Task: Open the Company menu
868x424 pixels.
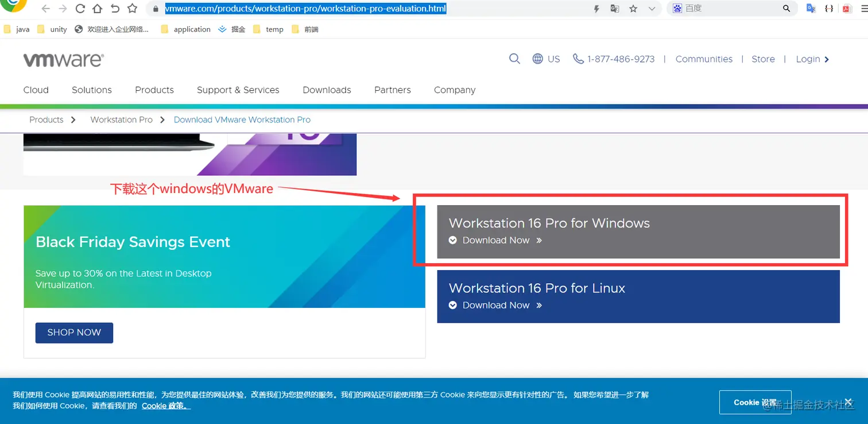Action: [455, 90]
